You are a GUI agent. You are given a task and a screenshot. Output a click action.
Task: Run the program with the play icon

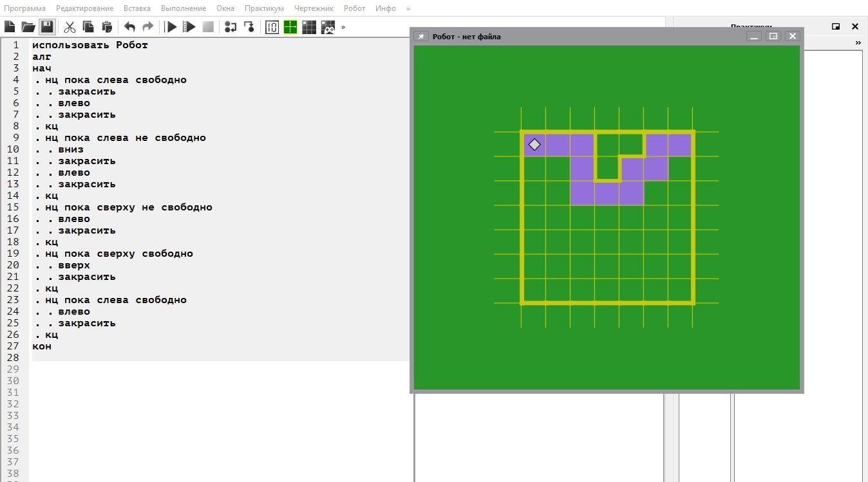[x=171, y=27]
